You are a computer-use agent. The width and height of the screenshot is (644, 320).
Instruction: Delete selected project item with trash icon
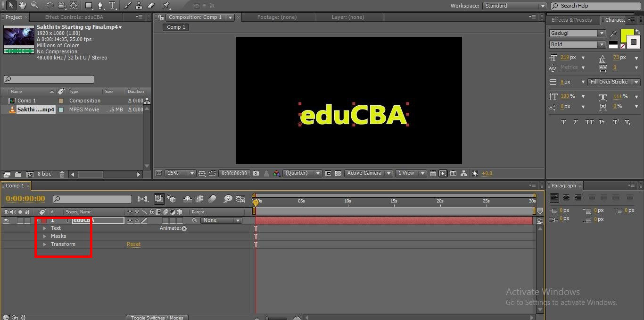[62, 174]
